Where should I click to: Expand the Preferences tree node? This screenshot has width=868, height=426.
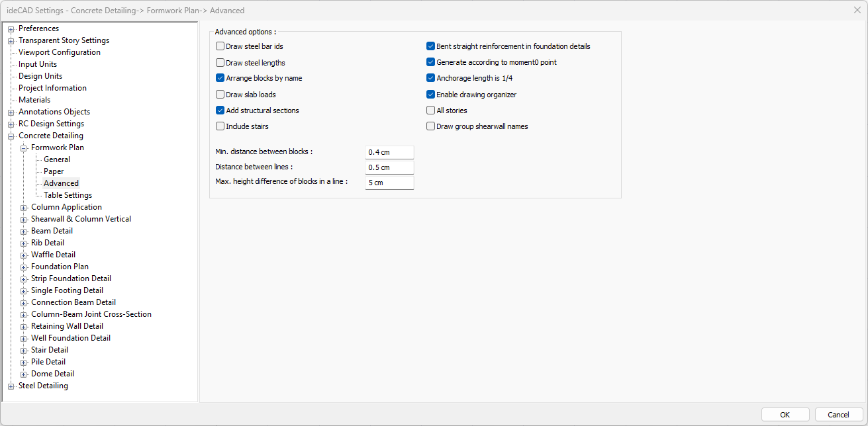tap(11, 28)
